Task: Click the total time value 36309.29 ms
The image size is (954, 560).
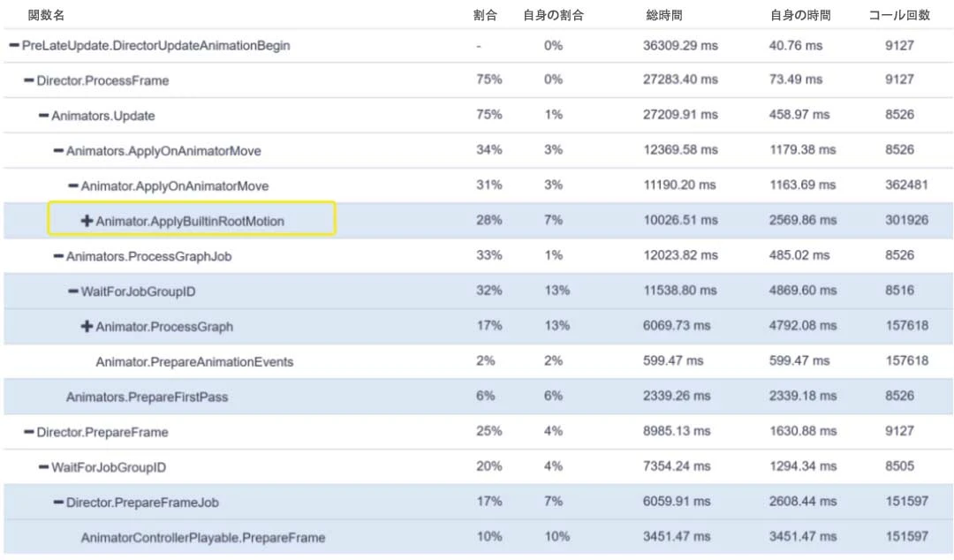Action: (x=680, y=46)
